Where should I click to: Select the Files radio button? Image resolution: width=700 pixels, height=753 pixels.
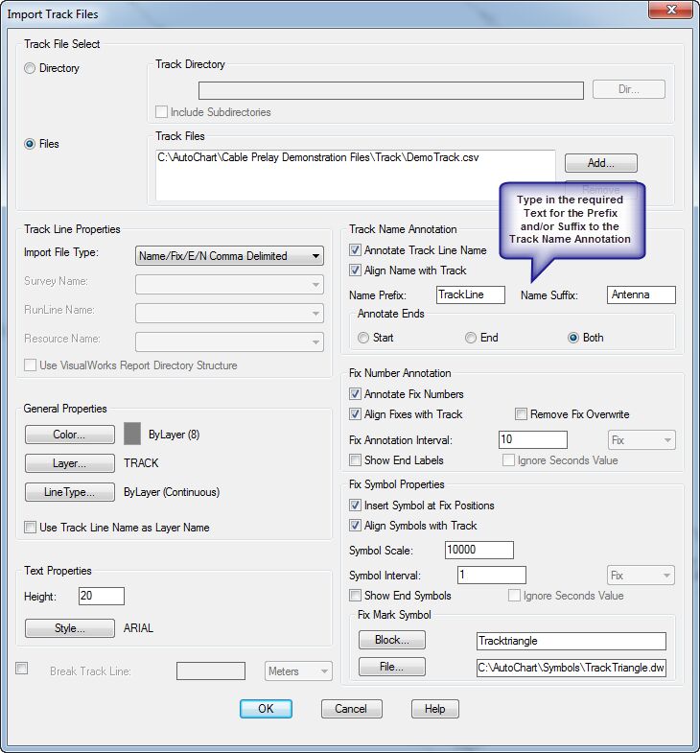(30, 144)
